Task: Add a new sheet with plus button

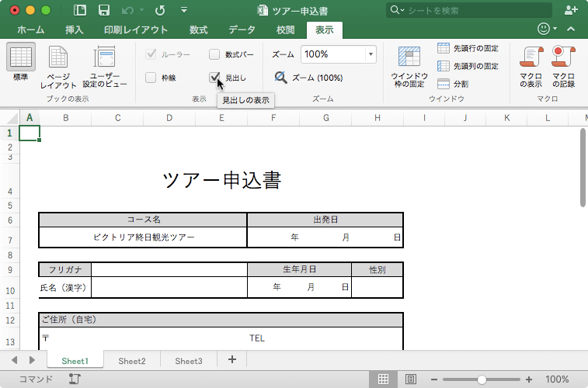Action: pos(231,360)
